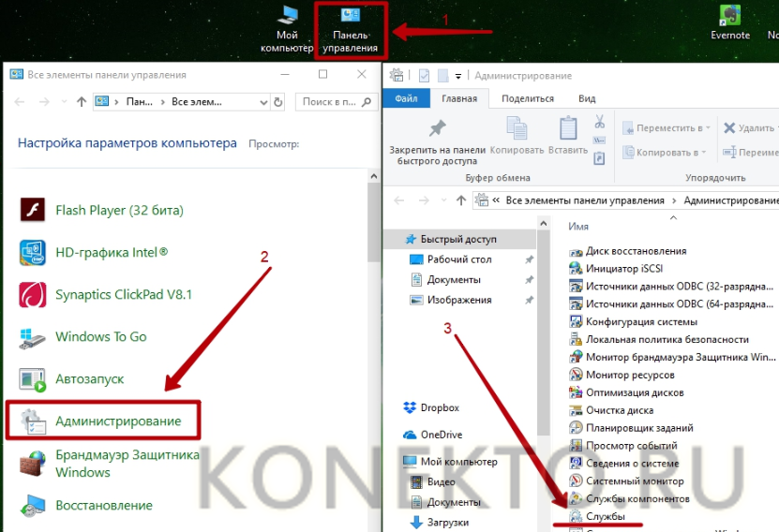Select Мой компьютер in navigation pane
This screenshot has width=779, height=532.
coord(450,462)
